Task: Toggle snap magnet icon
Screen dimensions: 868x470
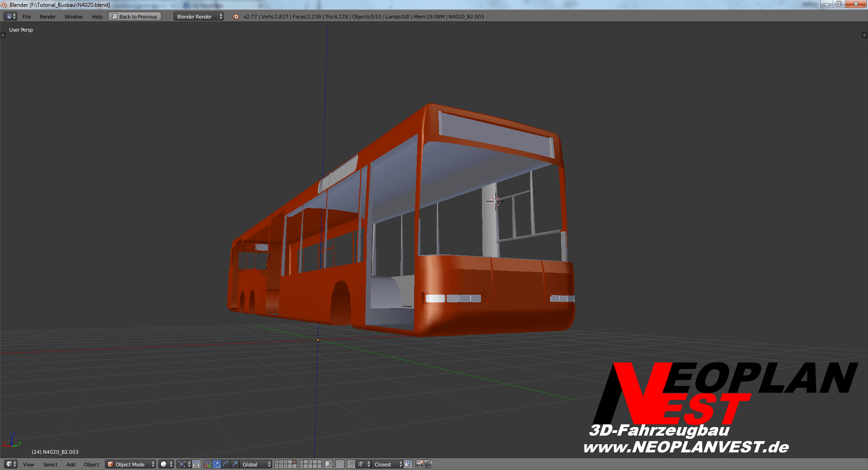Action: (x=351, y=464)
